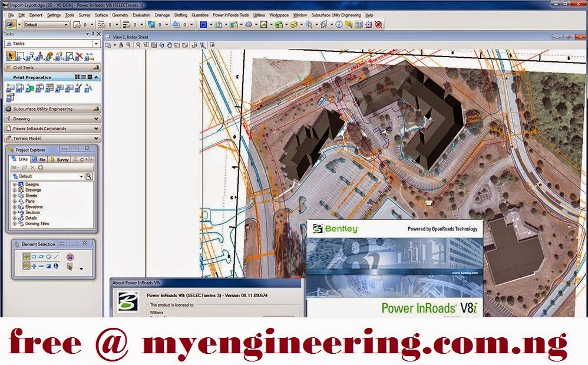Click the Fit View icon in View 1 toolbar
This screenshot has height=365, width=588.
tap(154, 45)
